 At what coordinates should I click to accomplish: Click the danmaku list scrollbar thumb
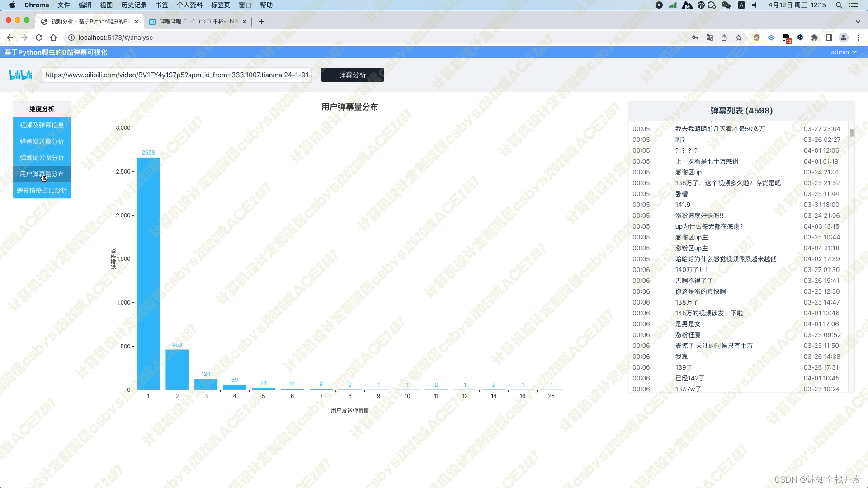tap(852, 133)
